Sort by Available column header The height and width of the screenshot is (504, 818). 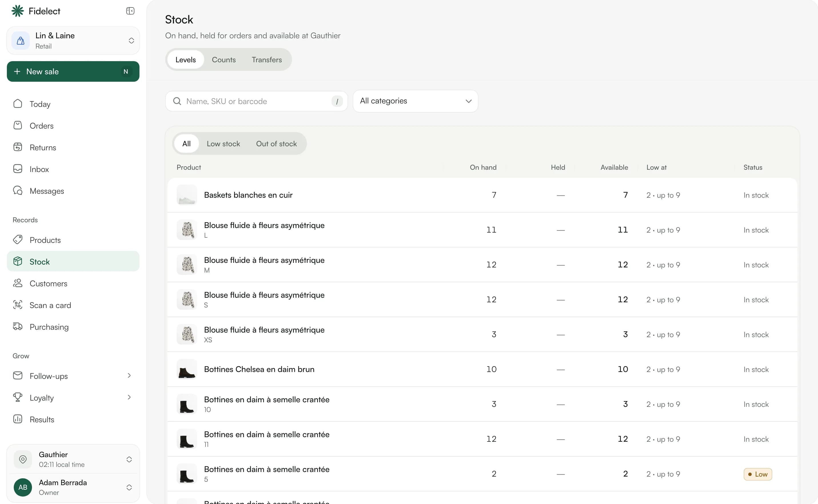click(614, 167)
